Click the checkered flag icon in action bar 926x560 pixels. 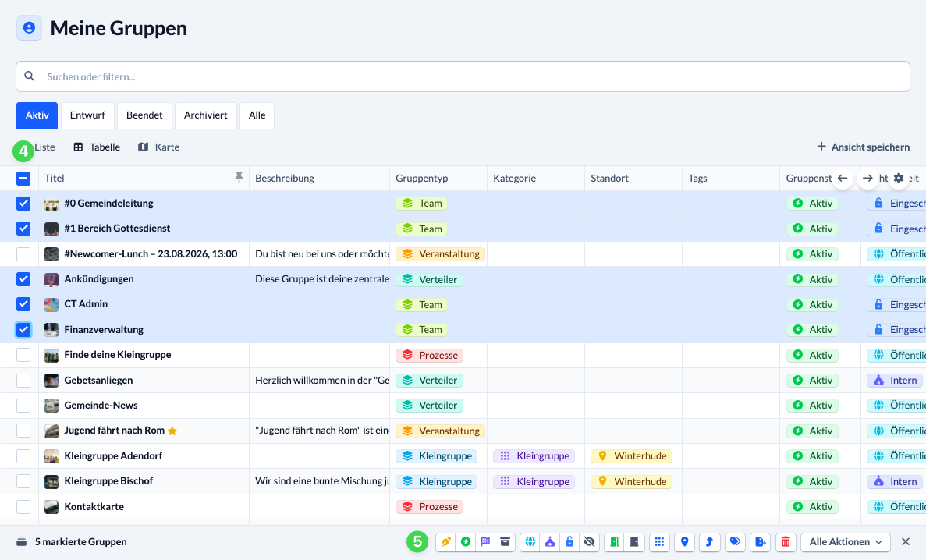(485, 542)
